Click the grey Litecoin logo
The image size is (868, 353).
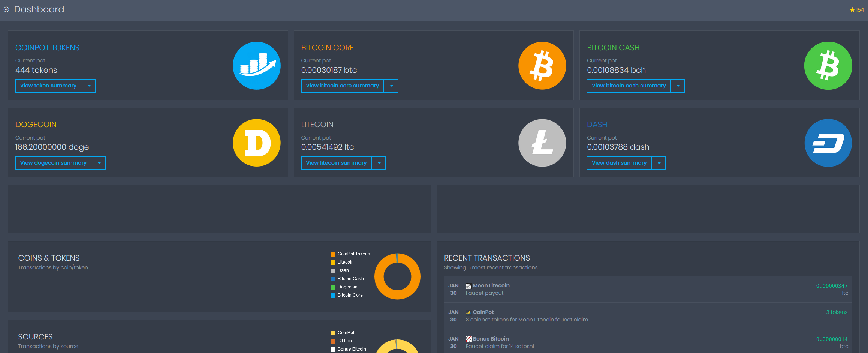[542, 143]
